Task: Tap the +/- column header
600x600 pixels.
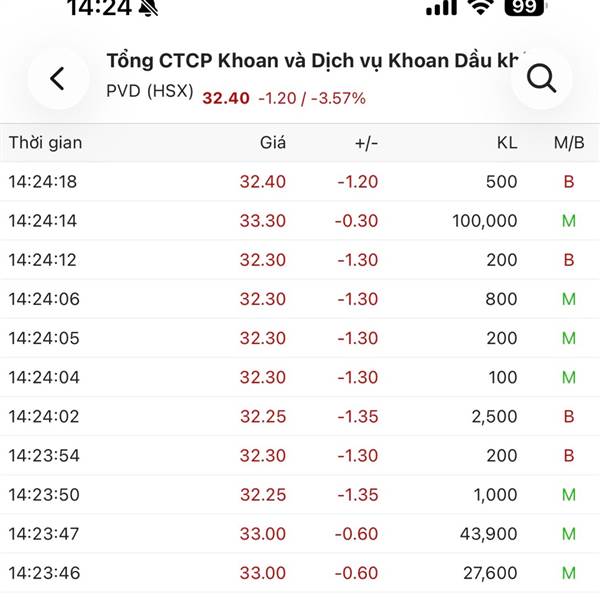Action: [x=366, y=143]
